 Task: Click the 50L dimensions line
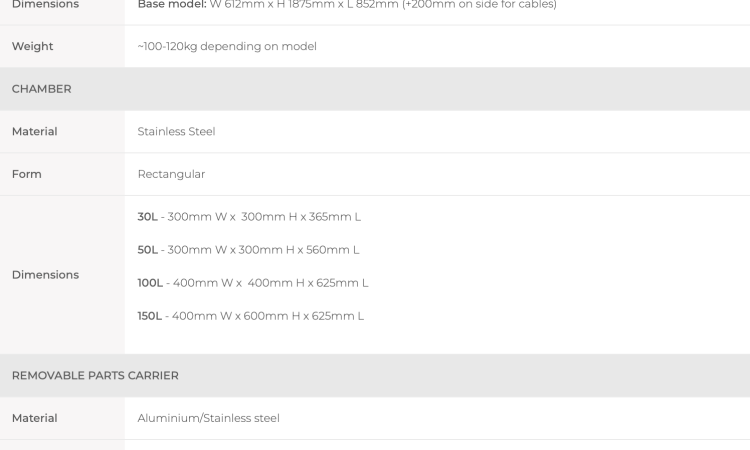point(248,250)
